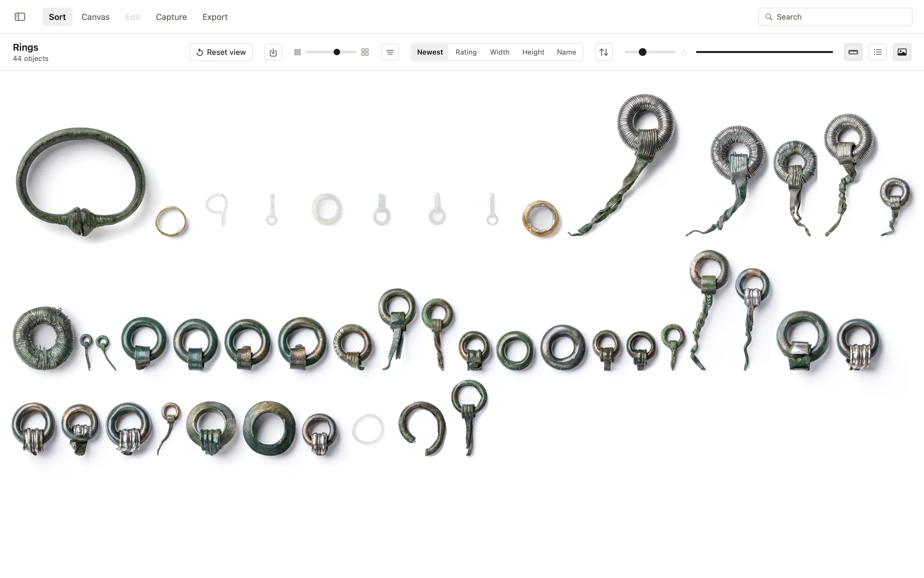
Task: Select the thick gold-rimmed ring thumbnail
Action: 541,218
